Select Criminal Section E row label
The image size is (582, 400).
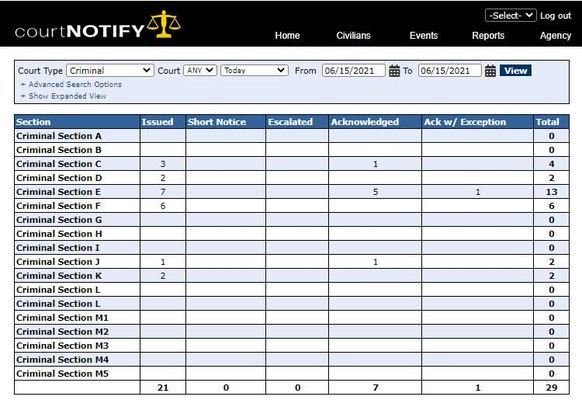point(58,192)
